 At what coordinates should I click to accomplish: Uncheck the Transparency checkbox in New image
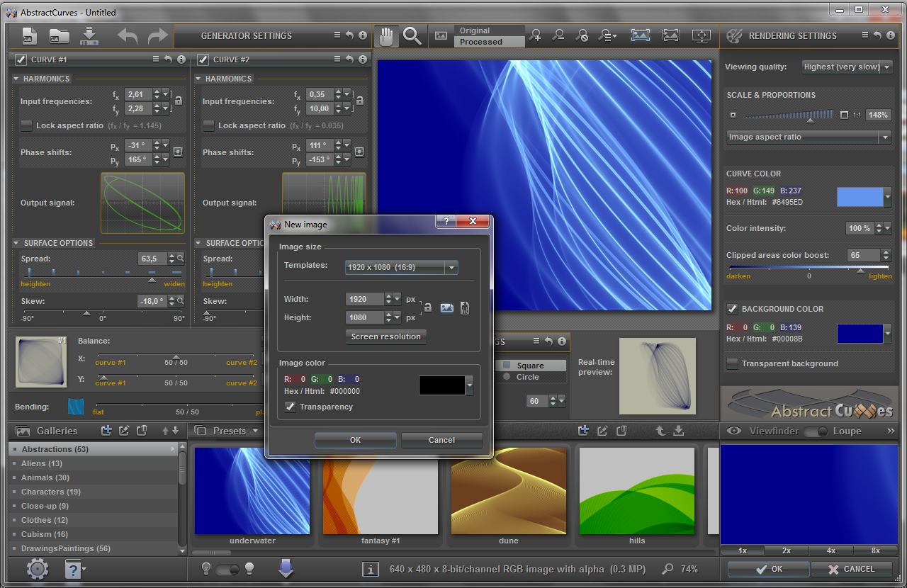(290, 407)
